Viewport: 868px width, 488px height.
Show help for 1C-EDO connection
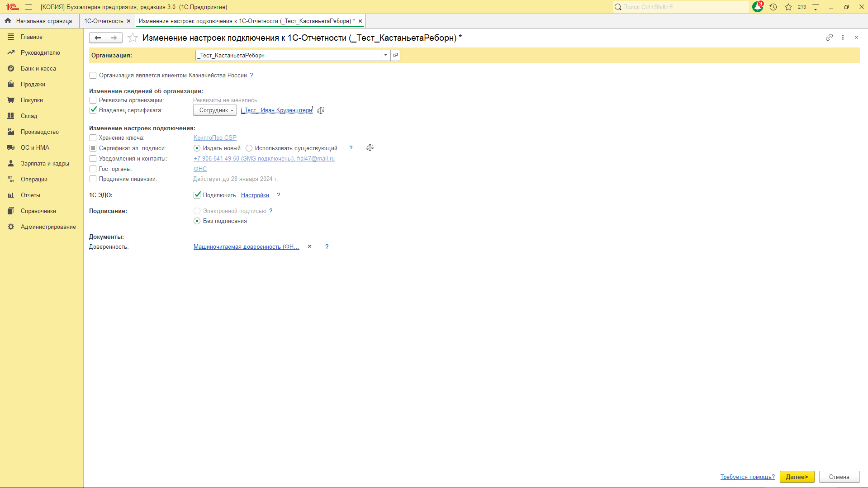pos(278,195)
